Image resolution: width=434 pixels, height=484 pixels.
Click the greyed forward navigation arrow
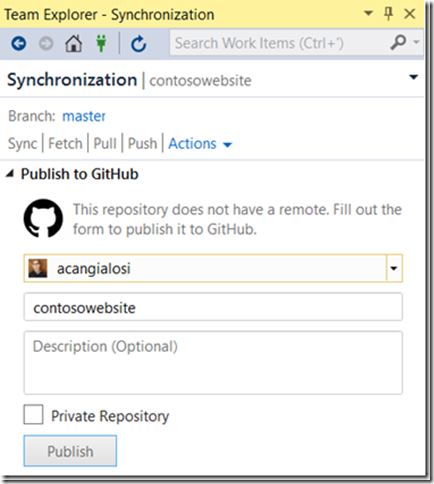[46, 43]
